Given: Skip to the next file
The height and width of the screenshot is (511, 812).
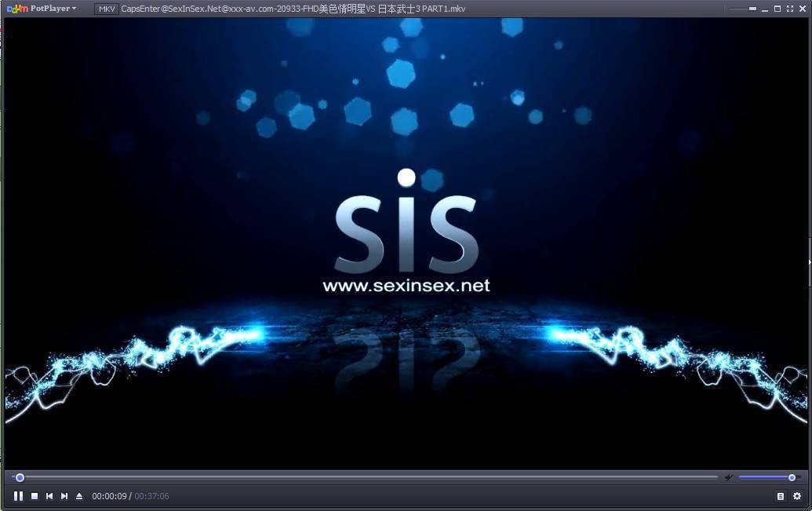Looking at the screenshot, I should pos(64,496).
